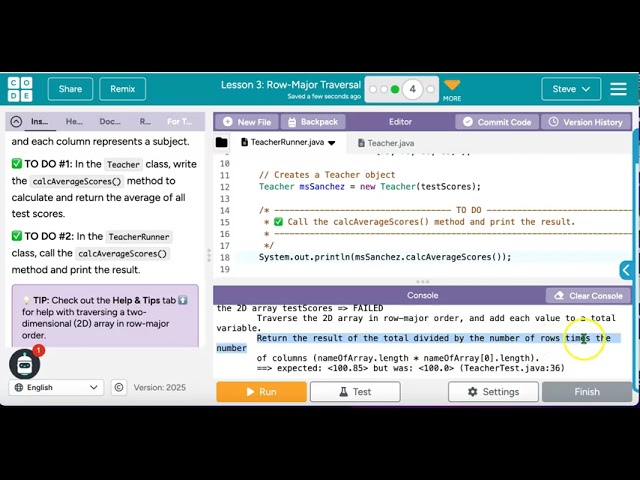The image size is (640, 480).
Task: Open the Steve account dropdown
Action: (x=573, y=89)
